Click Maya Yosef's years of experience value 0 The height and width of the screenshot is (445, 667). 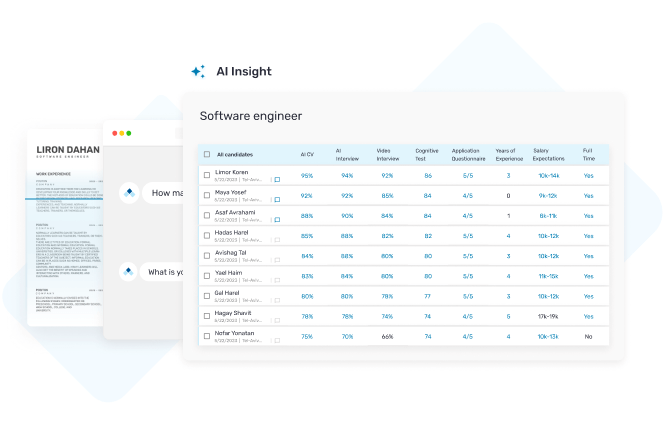508,196
